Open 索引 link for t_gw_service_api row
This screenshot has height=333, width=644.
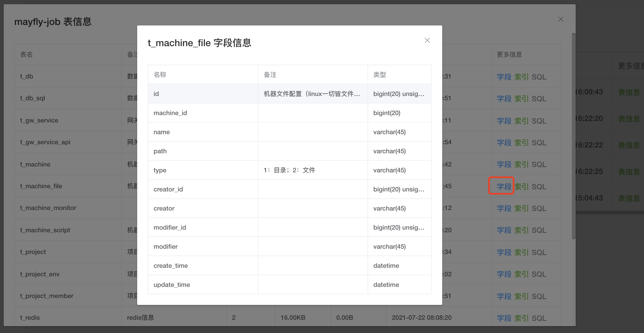tap(521, 143)
